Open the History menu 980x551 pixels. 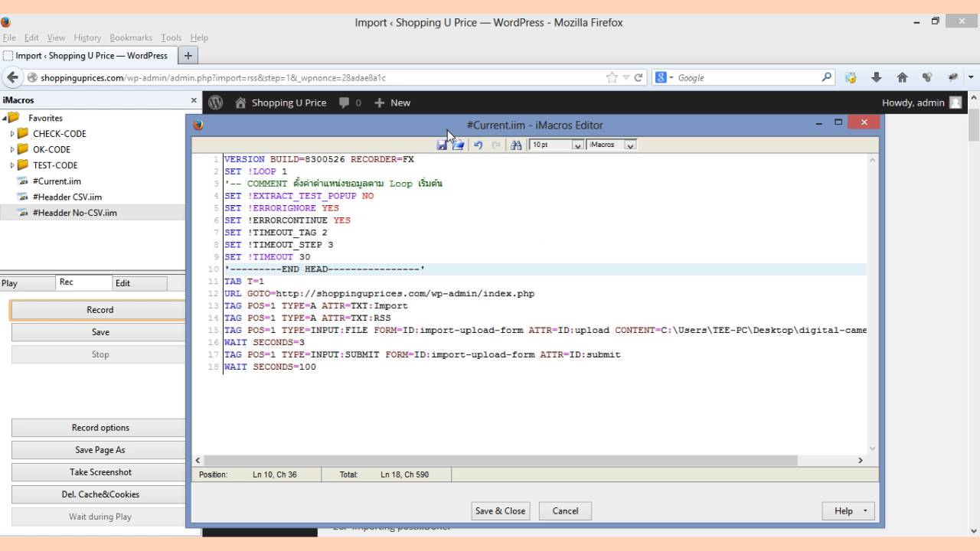tap(87, 37)
